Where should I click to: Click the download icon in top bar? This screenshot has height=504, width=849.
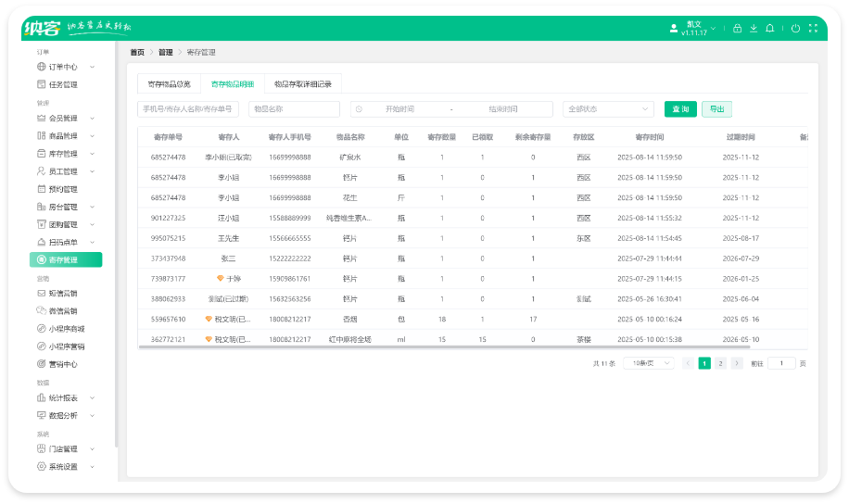[x=754, y=29]
